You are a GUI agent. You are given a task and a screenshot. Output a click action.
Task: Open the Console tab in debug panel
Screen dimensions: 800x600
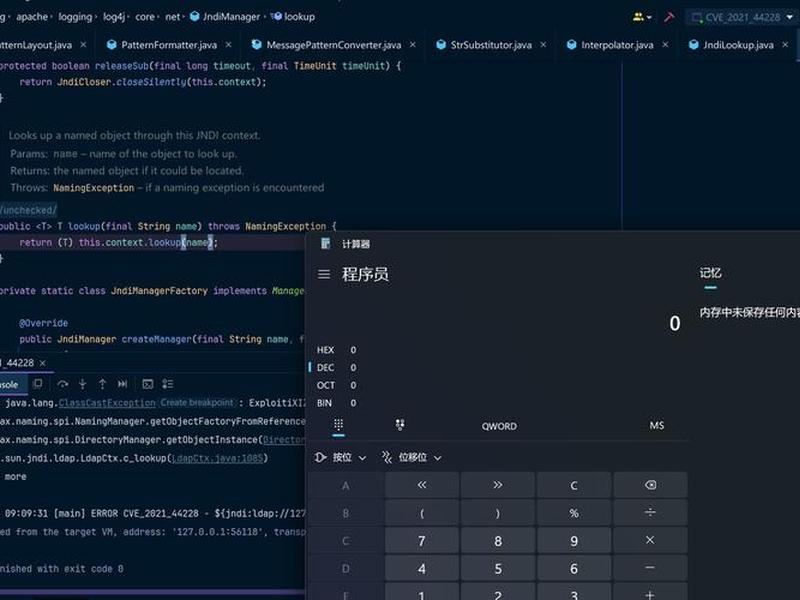click(x=10, y=385)
